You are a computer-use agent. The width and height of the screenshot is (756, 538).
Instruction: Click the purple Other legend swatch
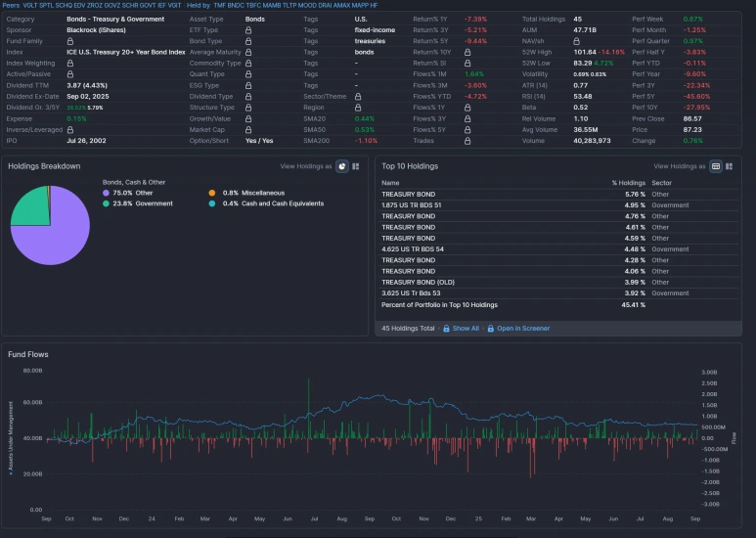[106, 193]
